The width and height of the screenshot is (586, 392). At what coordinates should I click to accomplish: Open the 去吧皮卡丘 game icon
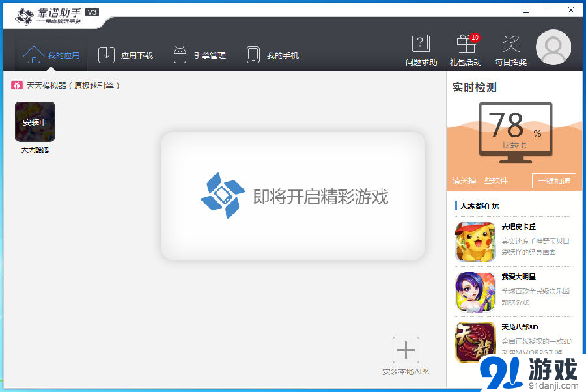[x=475, y=242]
